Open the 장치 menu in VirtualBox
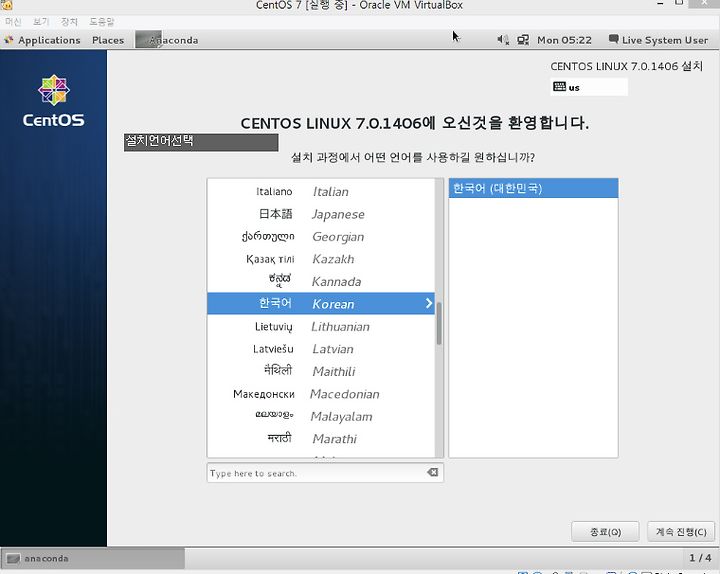Viewport: 720px width, 574px height. [x=69, y=22]
